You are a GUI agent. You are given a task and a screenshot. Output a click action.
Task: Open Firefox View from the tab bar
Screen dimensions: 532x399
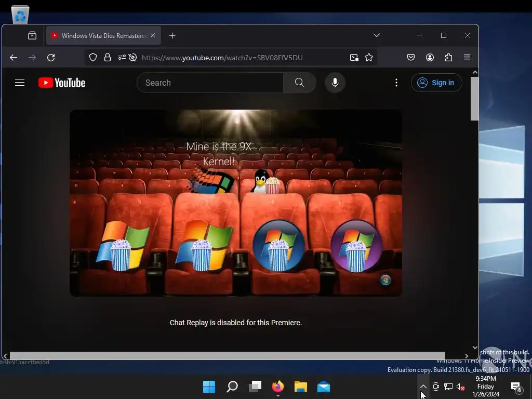point(32,36)
